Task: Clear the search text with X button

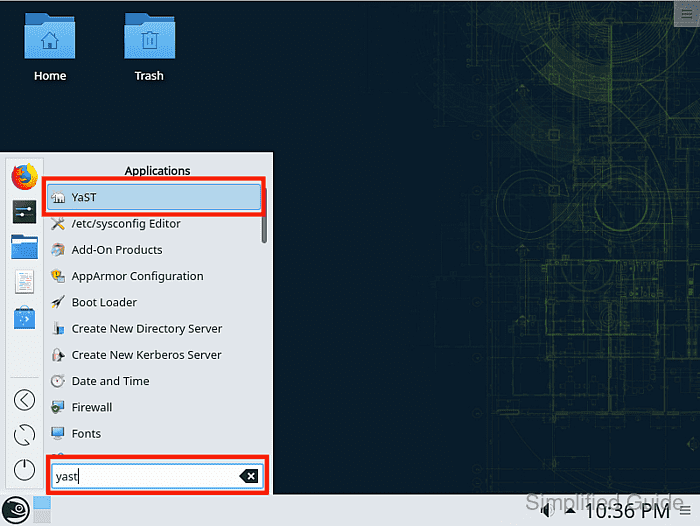Action: tap(249, 476)
